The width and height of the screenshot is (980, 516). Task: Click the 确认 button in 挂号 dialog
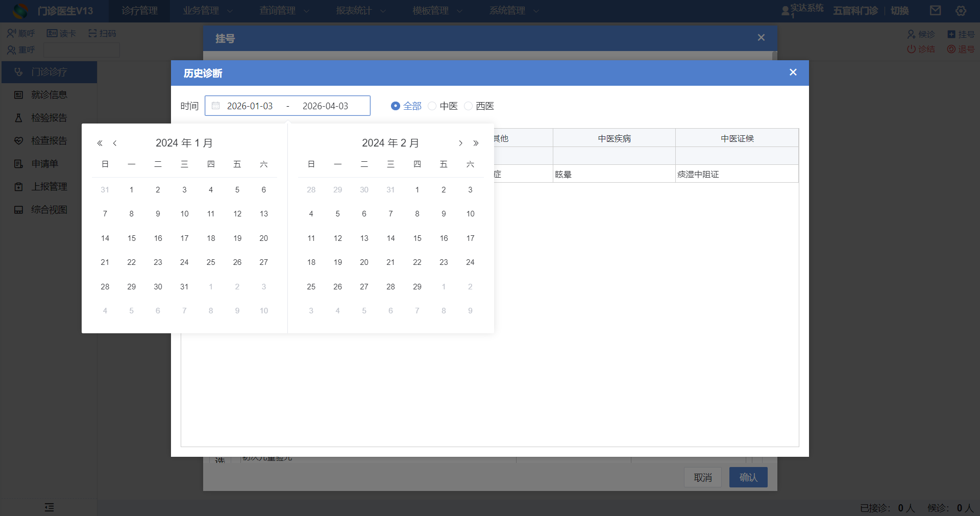748,477
